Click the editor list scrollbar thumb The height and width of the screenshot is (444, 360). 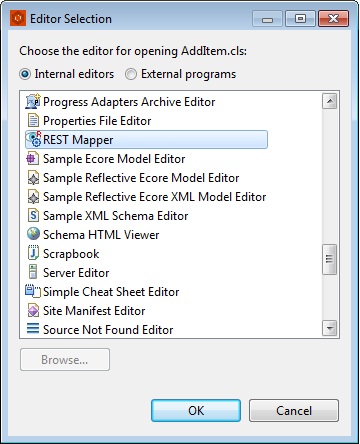[x=330, y=259]
